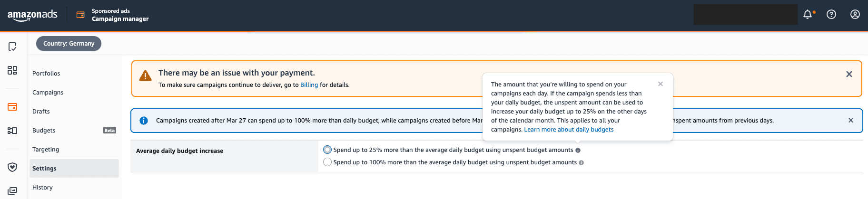Screen dimensions: 868x199
Task: Click info icon next to 25% budget option
Action: click(x=578, y=151)
